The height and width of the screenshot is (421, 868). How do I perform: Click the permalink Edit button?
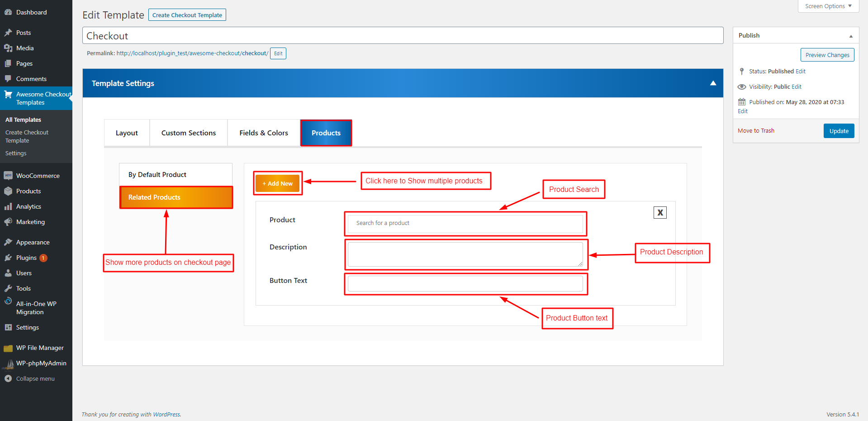[x=278, y=53]
